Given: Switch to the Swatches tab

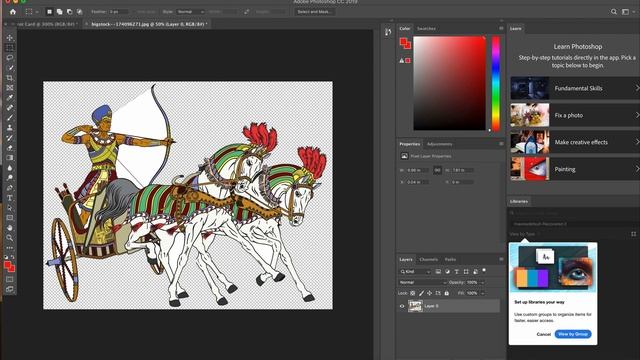Looking at the screenshot, I should [426, 29].
